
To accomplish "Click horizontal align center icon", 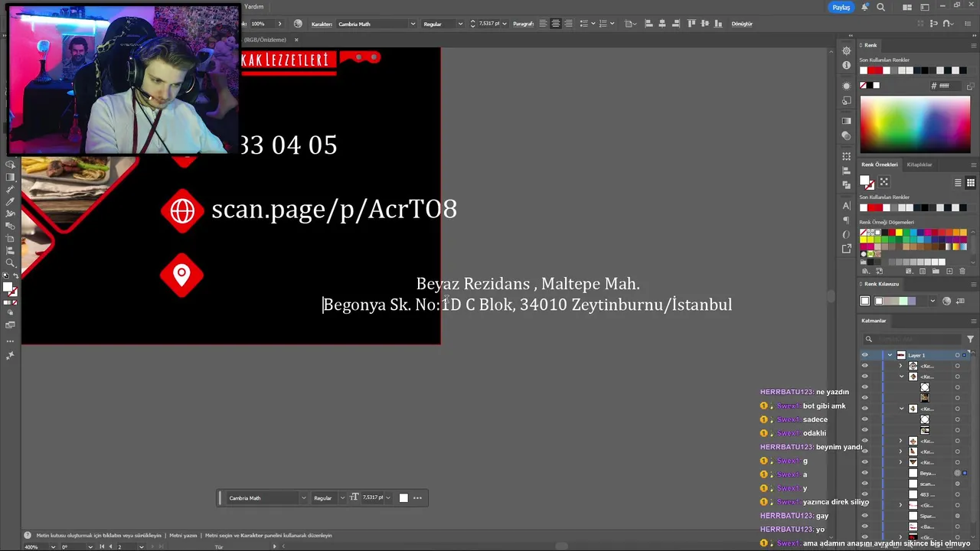I will (661, 24).
